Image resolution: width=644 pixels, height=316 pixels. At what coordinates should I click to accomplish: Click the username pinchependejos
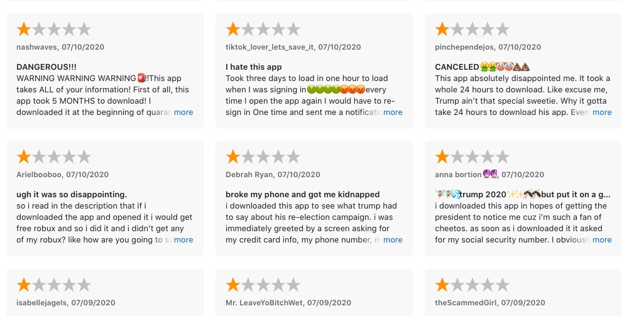tap(464, 47)
